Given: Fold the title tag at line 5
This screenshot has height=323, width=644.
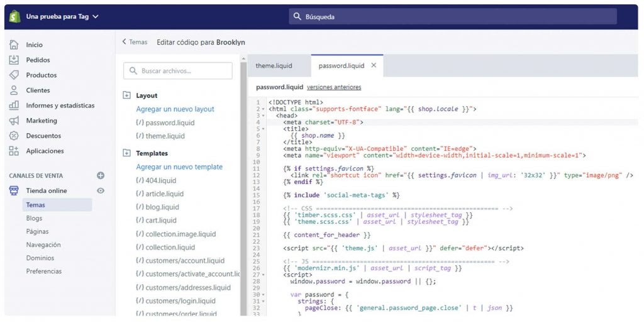Looking at the screenshot, I should (x=264, y=129).
